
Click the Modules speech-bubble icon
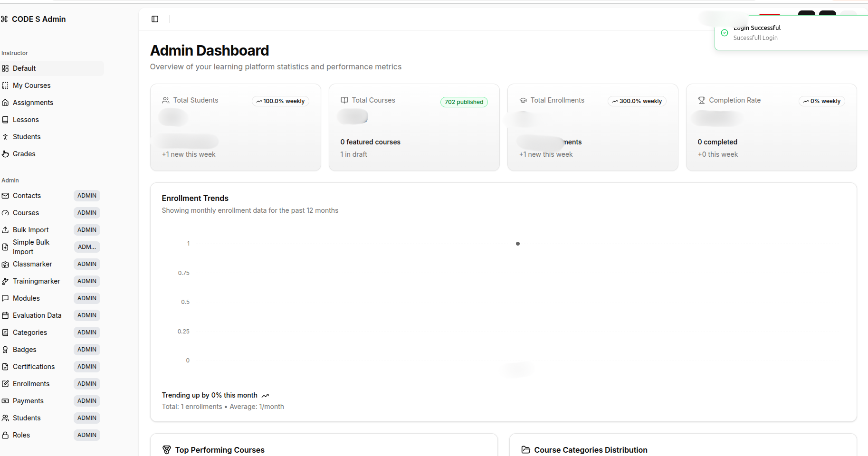(x=5, y=298)
